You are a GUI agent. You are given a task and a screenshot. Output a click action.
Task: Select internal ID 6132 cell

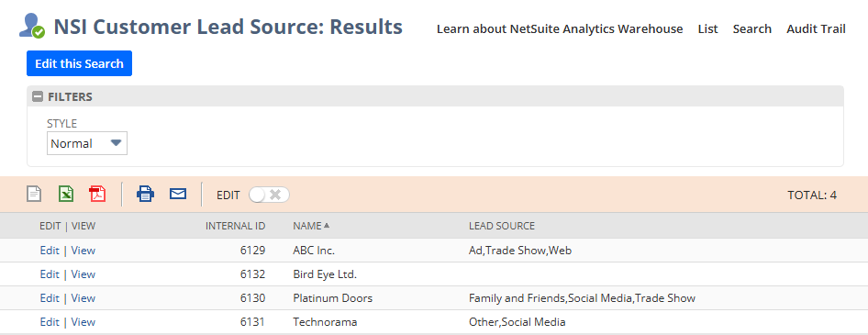(252, 274)
